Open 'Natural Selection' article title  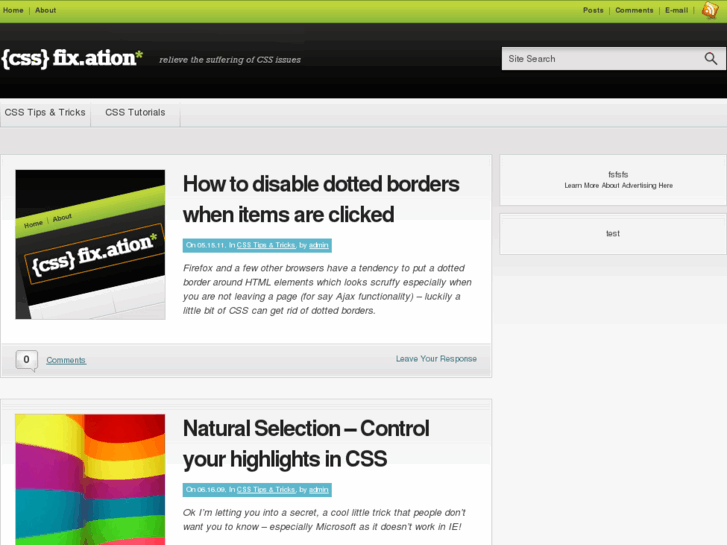pyautogui.click(x=306, y=444)
